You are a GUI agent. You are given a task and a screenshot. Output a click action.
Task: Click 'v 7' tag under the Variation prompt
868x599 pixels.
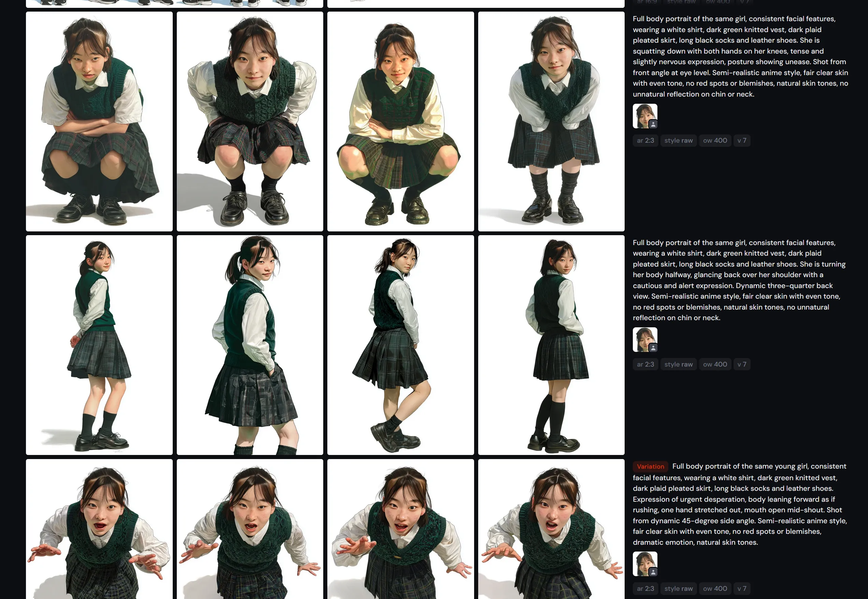click(x=741, y=588)
